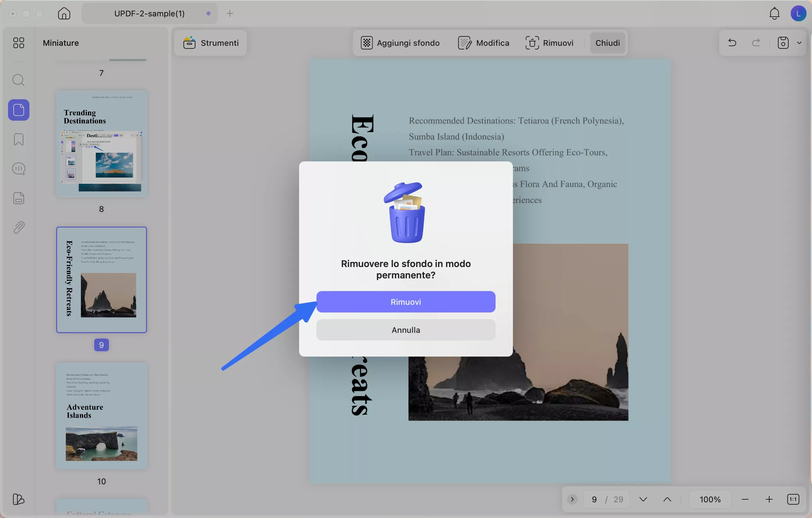Go to next page with down chevron
Viewport: 812px width, 518px height.
[643, 499]
